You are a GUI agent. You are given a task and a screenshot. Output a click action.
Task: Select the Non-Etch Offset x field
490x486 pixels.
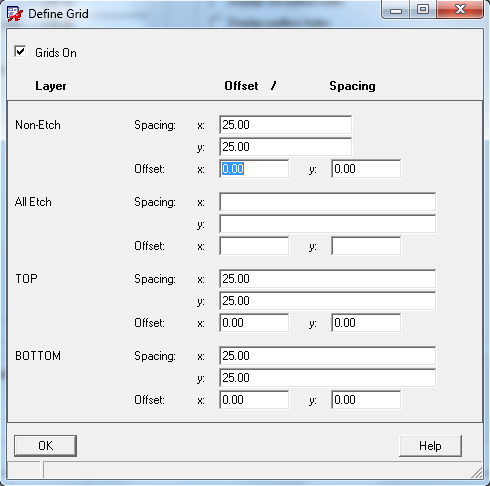[x=254, y=169]
